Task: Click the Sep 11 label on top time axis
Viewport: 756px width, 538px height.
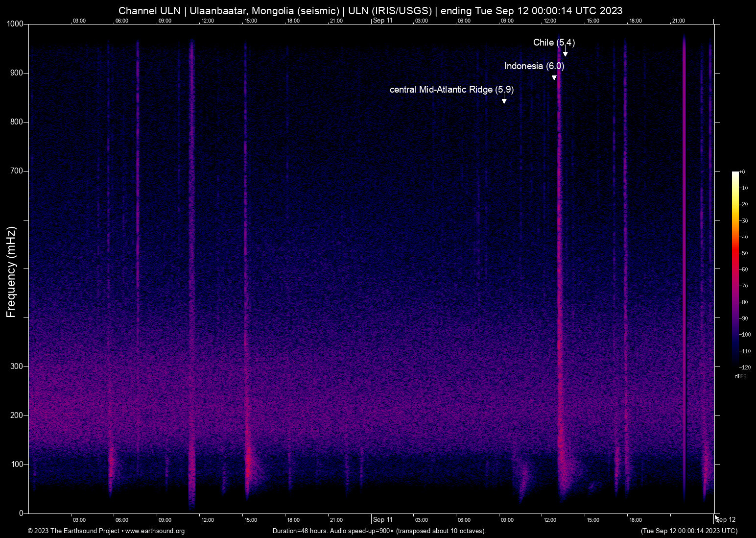Action: pyautogui.click(x=382, y=21)
